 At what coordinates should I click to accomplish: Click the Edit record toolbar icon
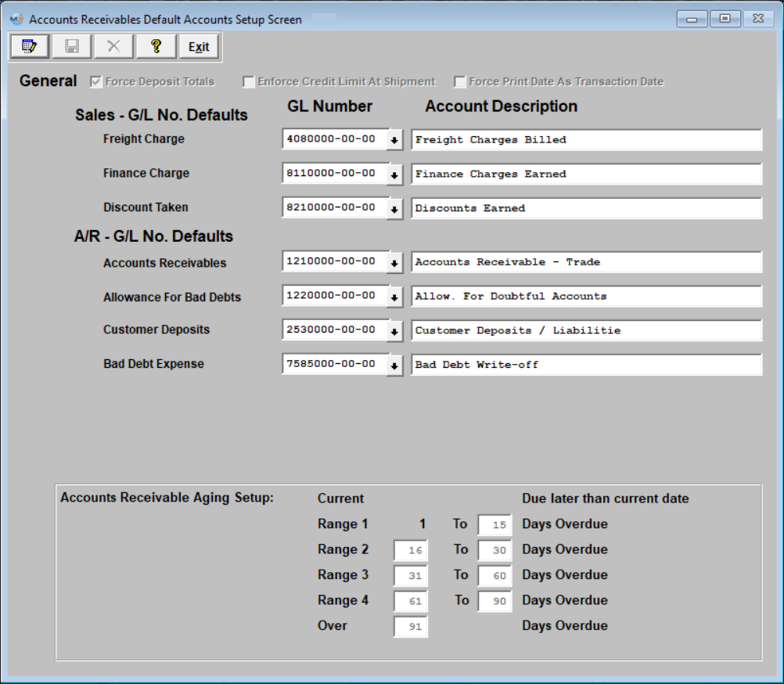[x=30, y=46]
